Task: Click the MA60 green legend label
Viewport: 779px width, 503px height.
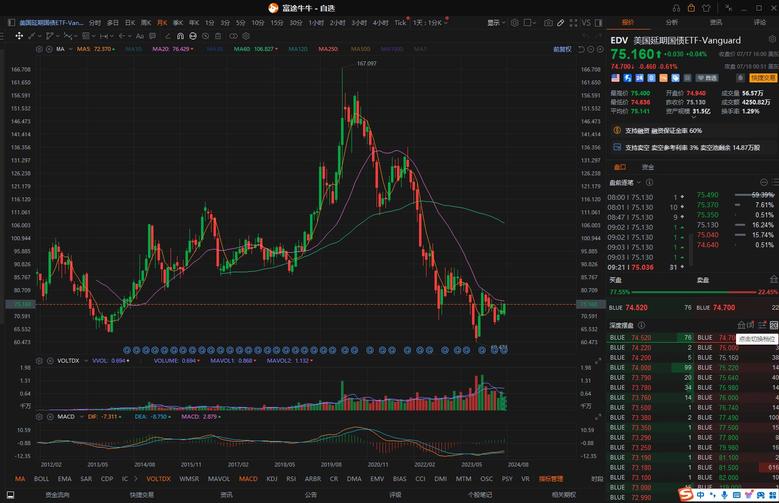Action: (x=255, y=49)
